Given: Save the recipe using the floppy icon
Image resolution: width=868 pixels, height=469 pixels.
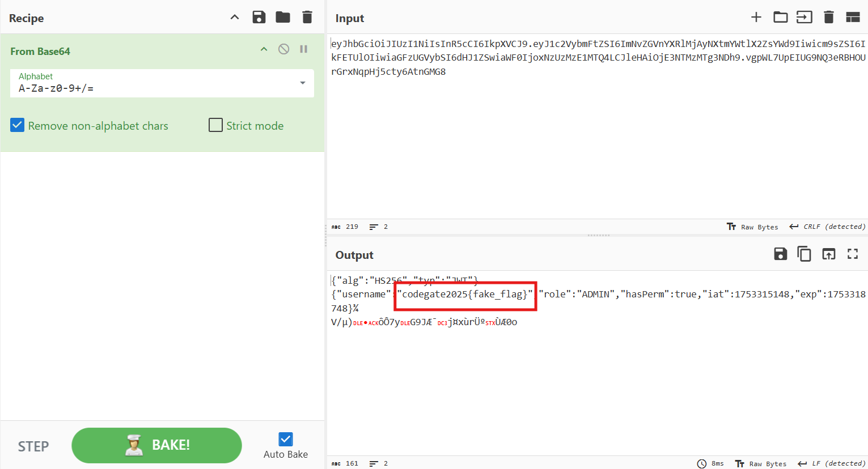Looking at the screenshot, I should coord(259,17).
